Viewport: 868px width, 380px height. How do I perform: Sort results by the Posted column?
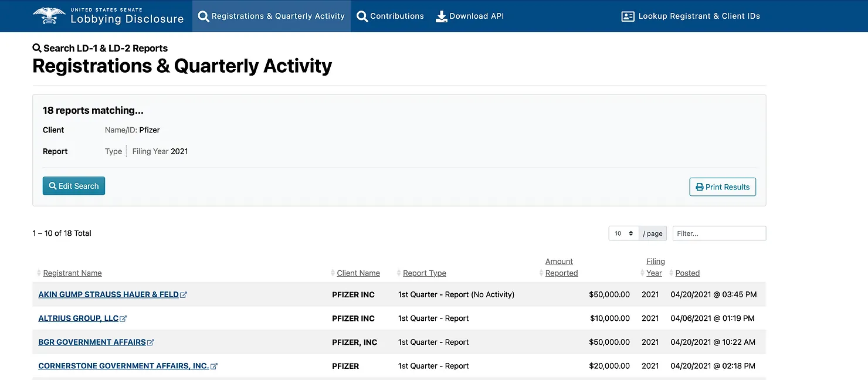(x=687, y=273)
